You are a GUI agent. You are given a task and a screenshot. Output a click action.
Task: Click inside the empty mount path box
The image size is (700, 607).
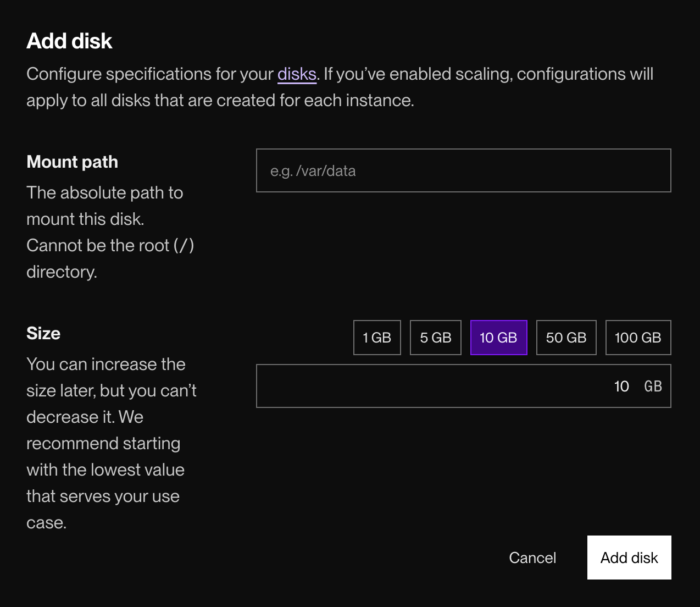[x=463, y=170]
